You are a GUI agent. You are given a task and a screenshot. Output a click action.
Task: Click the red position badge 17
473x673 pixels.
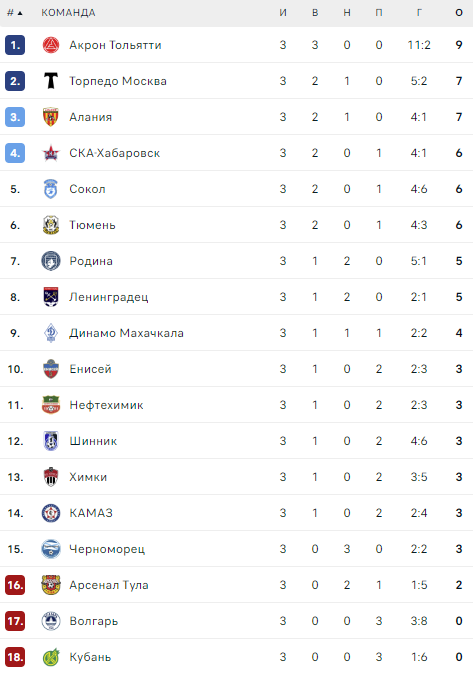pyautogui.click(x=15, y=621)
